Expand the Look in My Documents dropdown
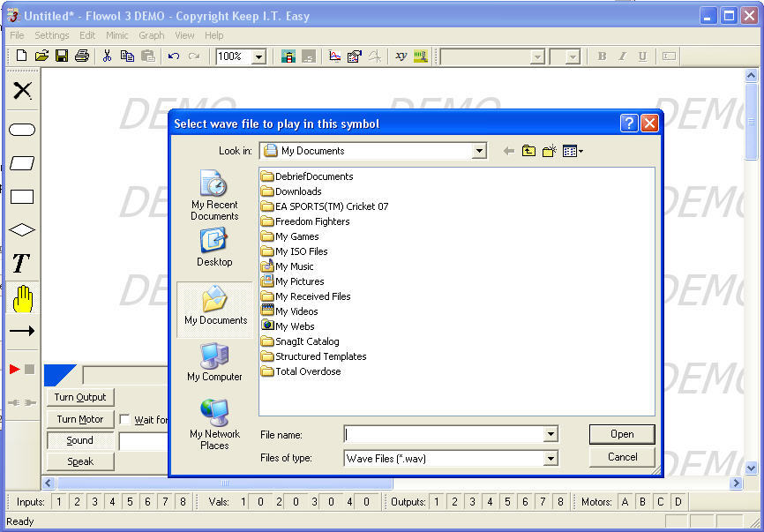 pyautogui.click(x=479, y=151)
